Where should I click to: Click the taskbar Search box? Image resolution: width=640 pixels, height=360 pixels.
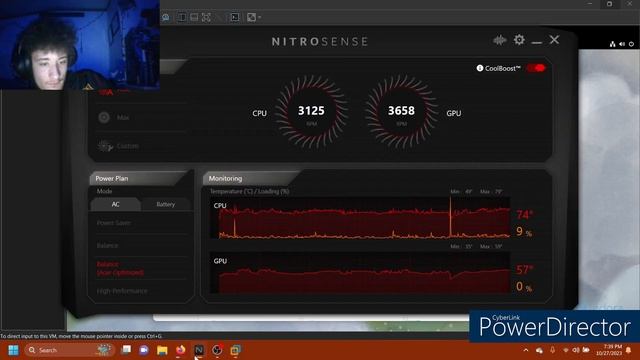[69, 350]
